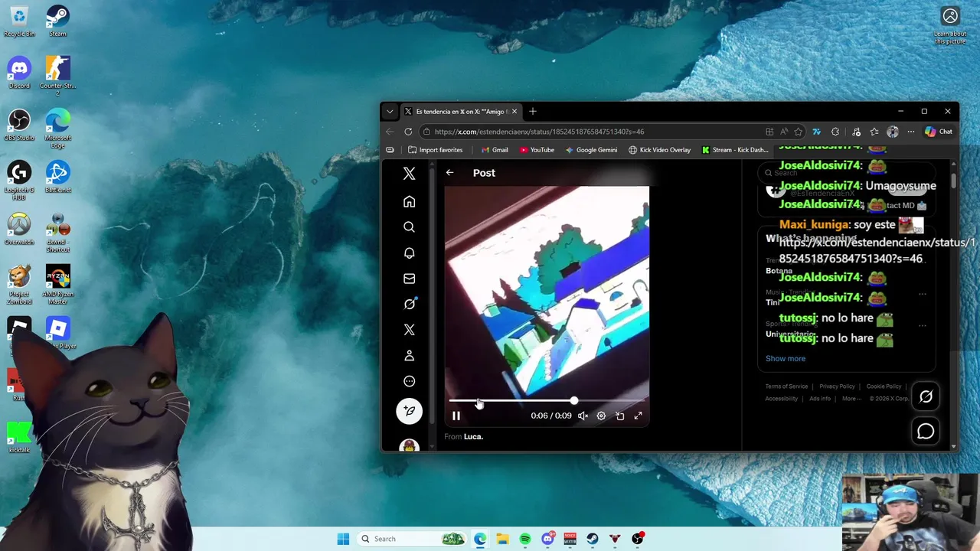Open Grok floating button at right
The width and height of the screenshot is (980, 551).
coord(926,396)
